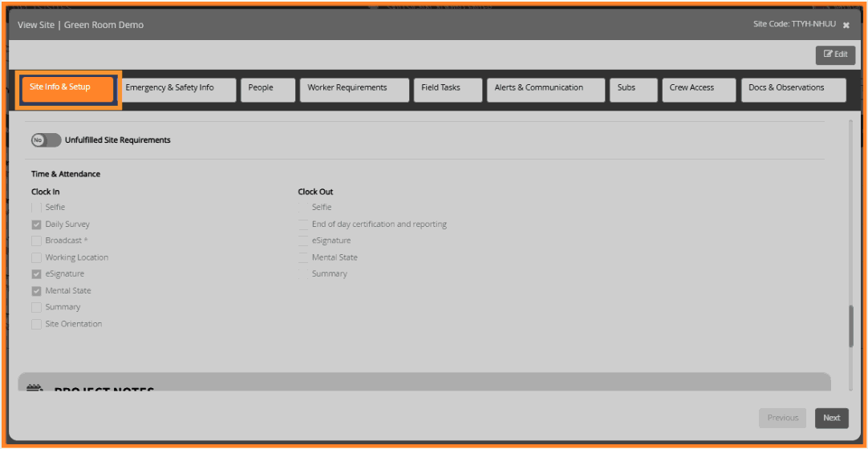Screen dimensions: 868x449
Task: Click the vertical scrollbar thumb
Action: [x=851, y=326]
